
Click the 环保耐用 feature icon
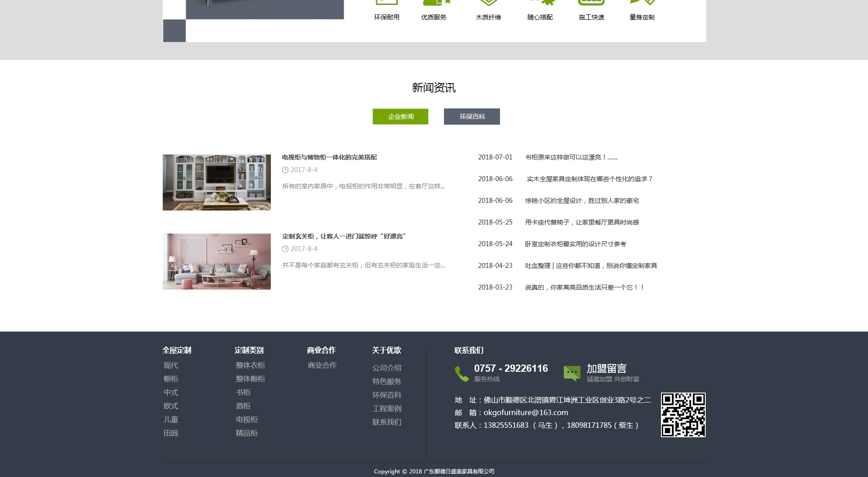pos(387,3)
